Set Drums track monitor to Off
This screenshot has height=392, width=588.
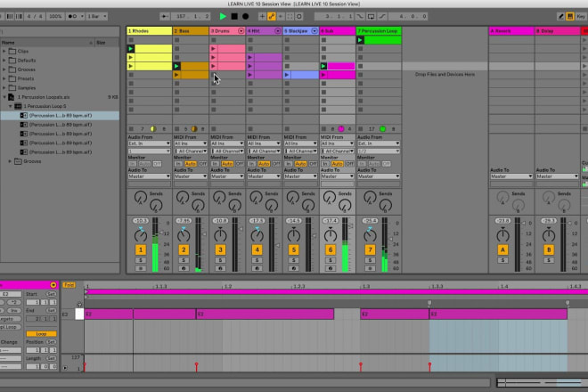pos(240,164)
